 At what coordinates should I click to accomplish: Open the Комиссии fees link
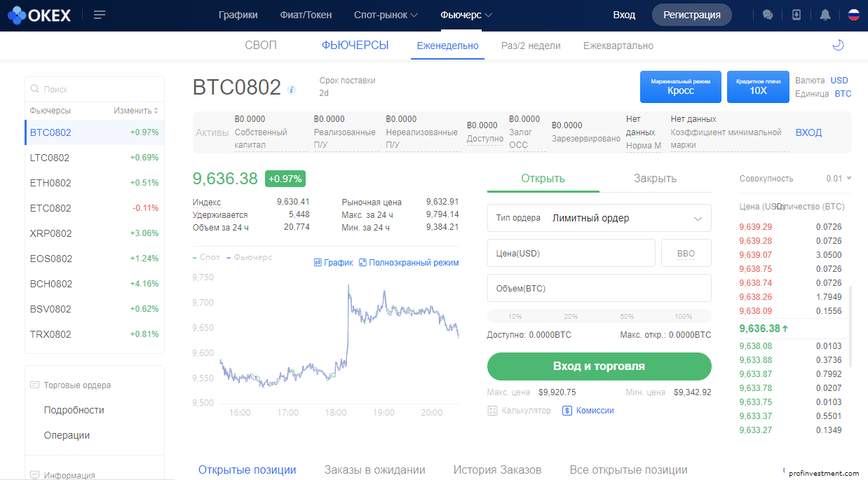pos(588,411)
